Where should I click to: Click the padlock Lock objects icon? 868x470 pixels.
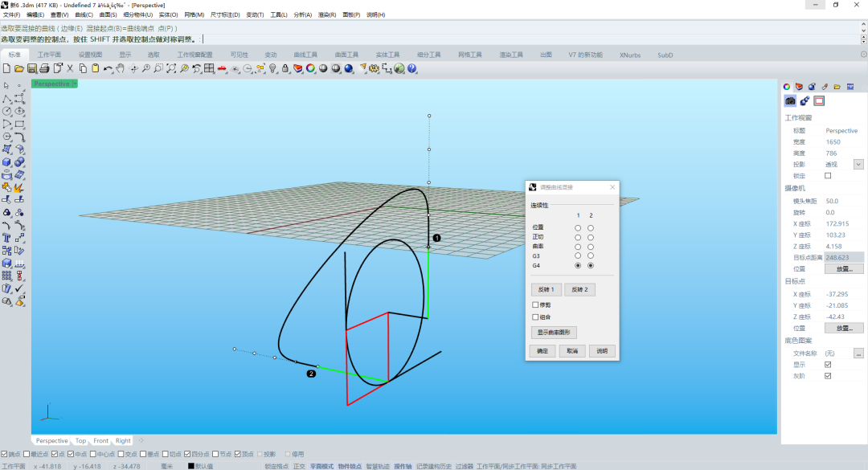[285, 68]
